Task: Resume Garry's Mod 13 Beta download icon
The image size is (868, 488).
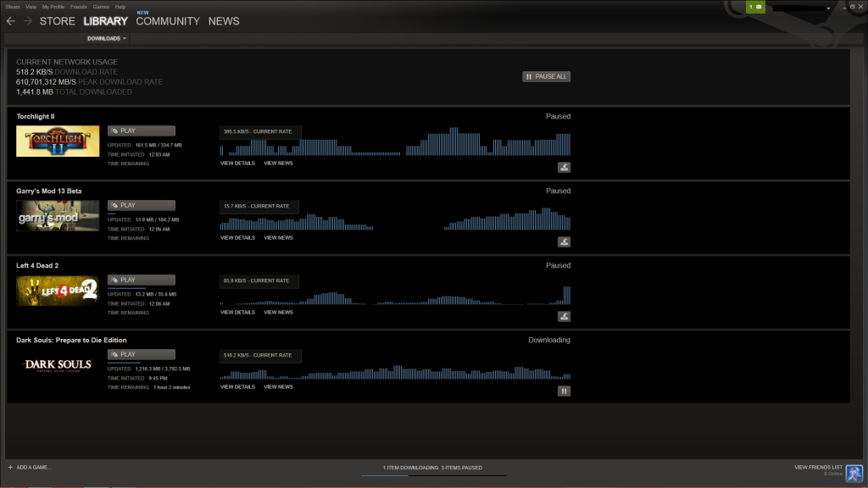Action: click(x=564, y=241)
